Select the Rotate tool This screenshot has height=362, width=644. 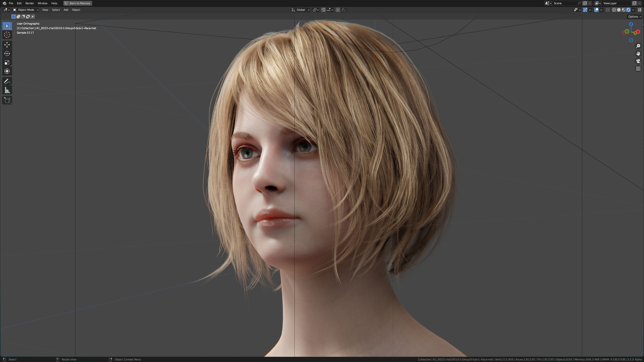tap(7, 54)
